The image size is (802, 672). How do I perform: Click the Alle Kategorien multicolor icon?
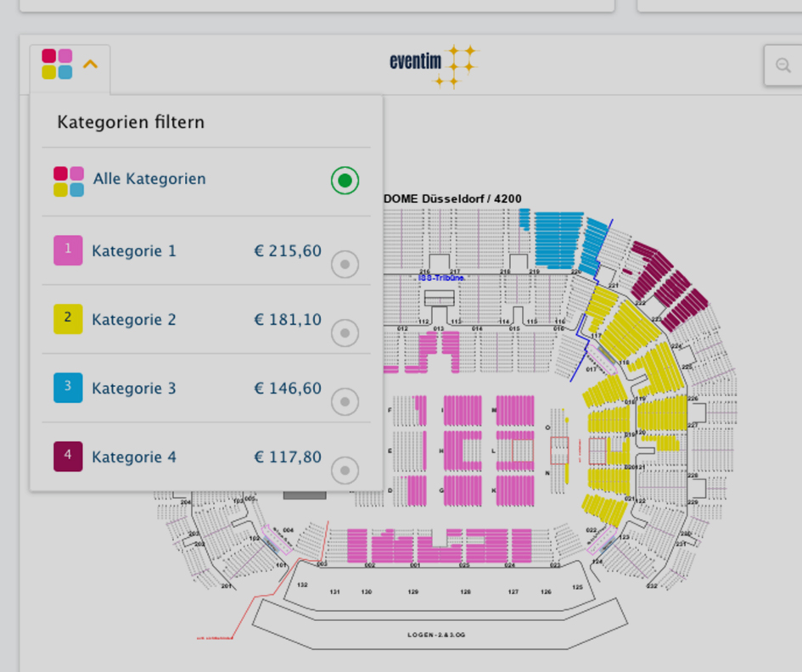pyautogui.click(x=69, y=182)
